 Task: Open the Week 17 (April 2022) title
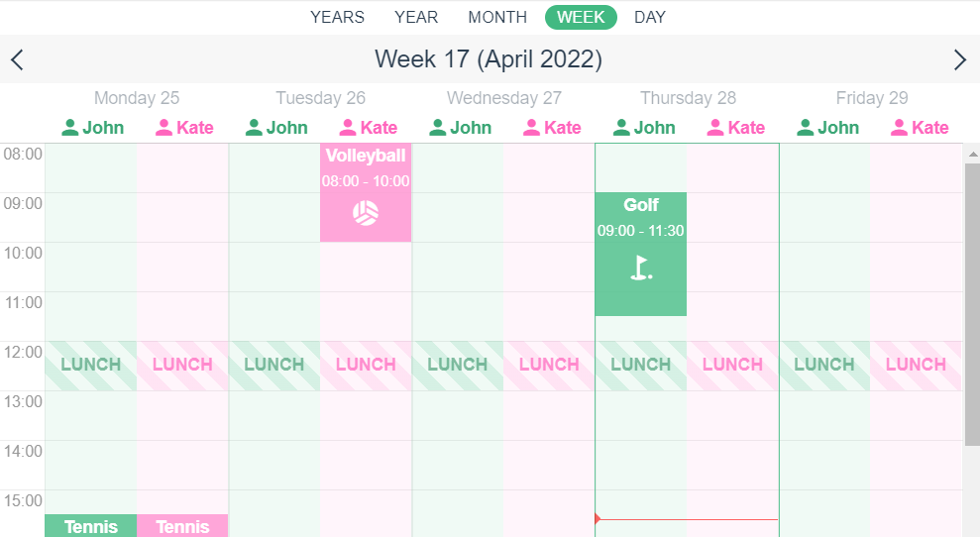pos(489,59)
